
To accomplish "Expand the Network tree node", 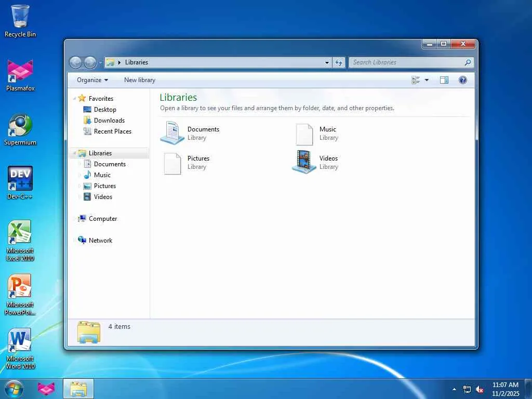I will pyautogui.click(x=74, y=241).
